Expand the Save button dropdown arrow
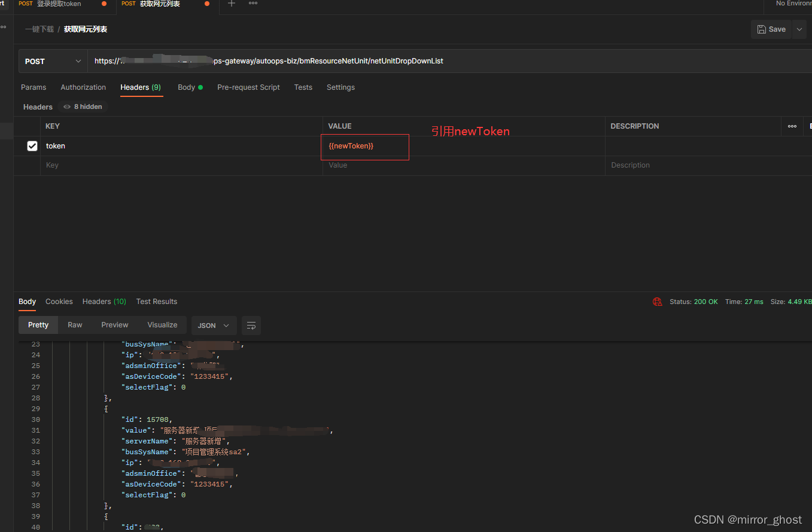Image resolution: width=812 pixels, height=532 pixels. pyautogui.click(x=799, y=29)
